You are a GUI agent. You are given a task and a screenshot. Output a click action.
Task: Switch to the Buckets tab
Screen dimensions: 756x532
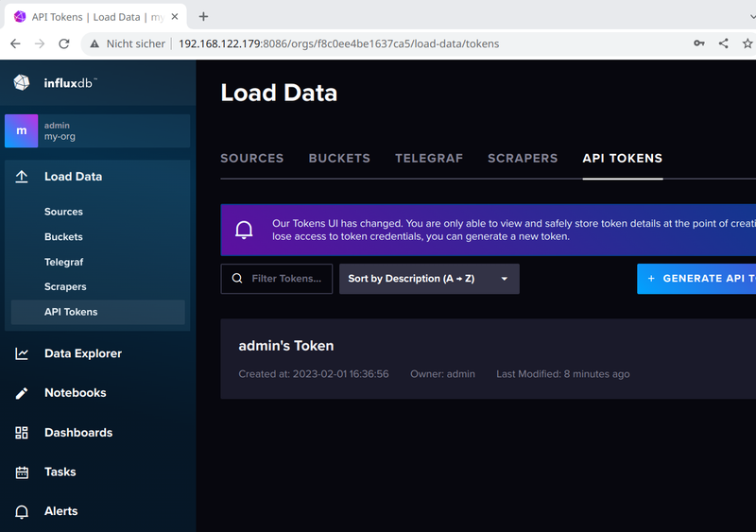click(x=339, y=158)
